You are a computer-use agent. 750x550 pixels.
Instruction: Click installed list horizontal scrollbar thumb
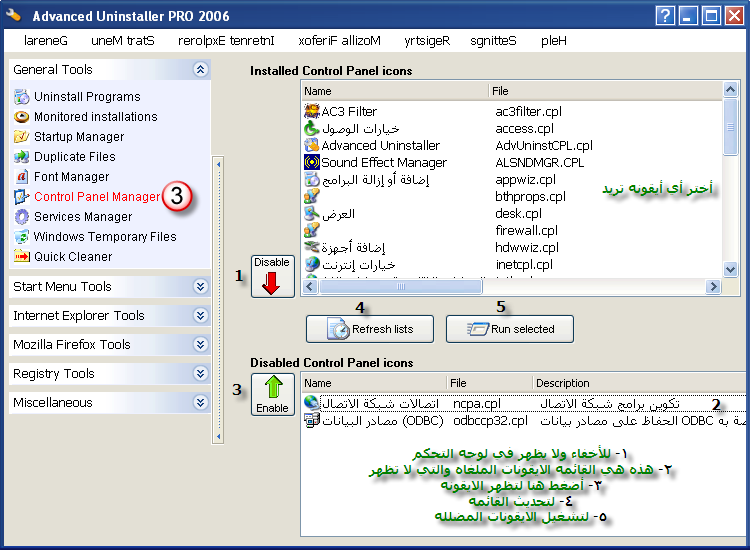401,286
